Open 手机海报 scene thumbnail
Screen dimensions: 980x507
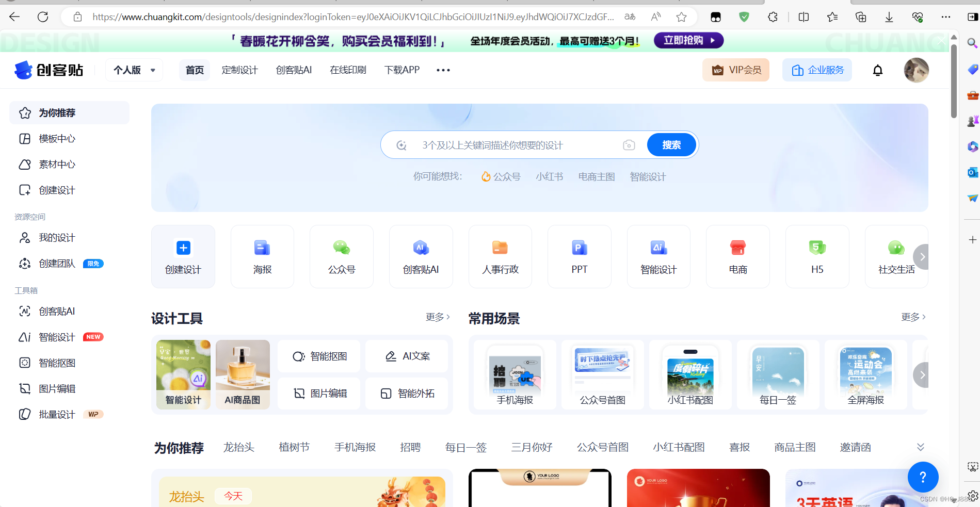[515, 375]
